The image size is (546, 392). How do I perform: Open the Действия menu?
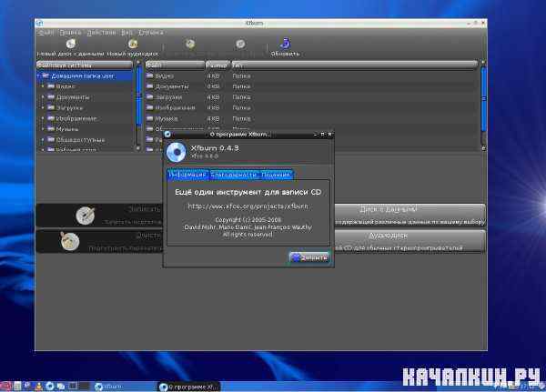tap(101, 33)
